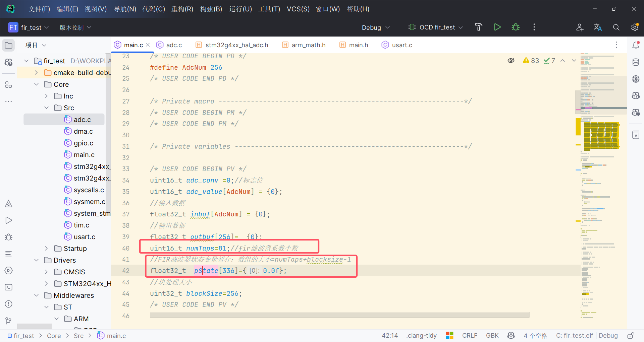Switch to the adc.c editor tab
Screen dimensions: 644x342
coord(169,45)
